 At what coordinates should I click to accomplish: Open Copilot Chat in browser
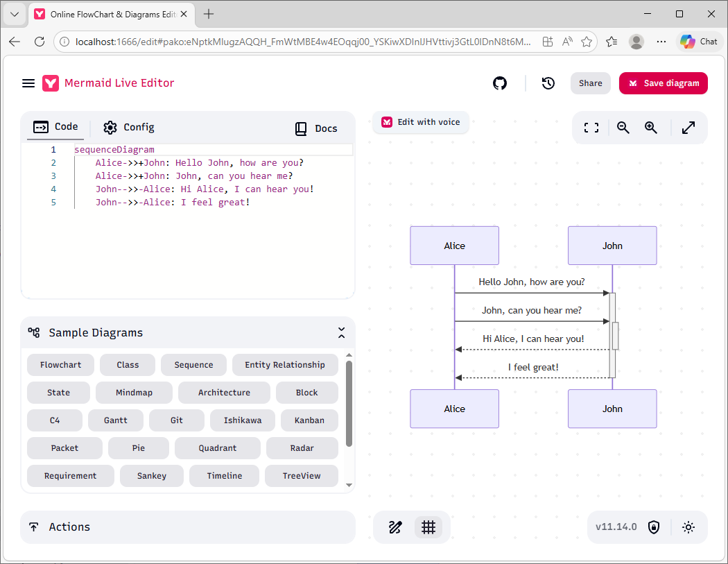tap(699, 42)
